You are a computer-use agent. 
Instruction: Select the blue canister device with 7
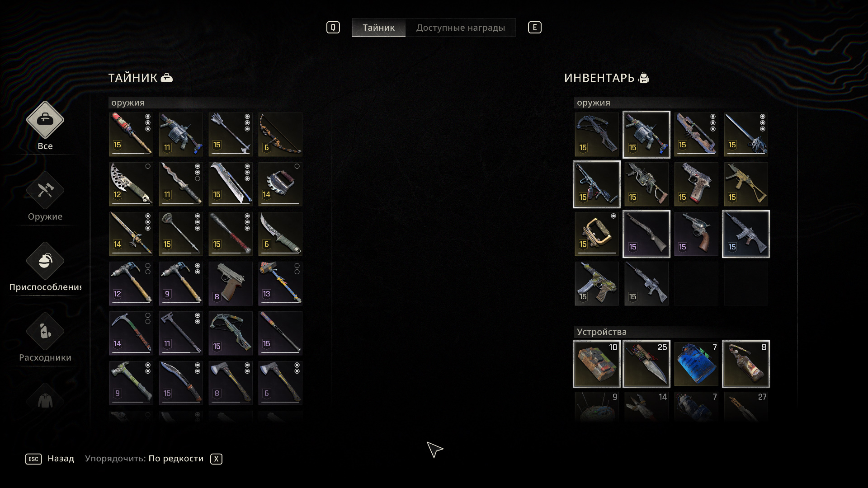click(x=696, y=364)
